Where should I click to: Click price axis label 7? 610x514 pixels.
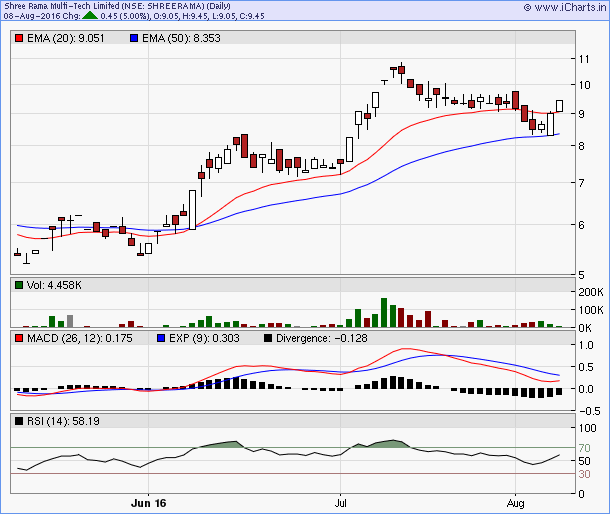coord(581,183)
